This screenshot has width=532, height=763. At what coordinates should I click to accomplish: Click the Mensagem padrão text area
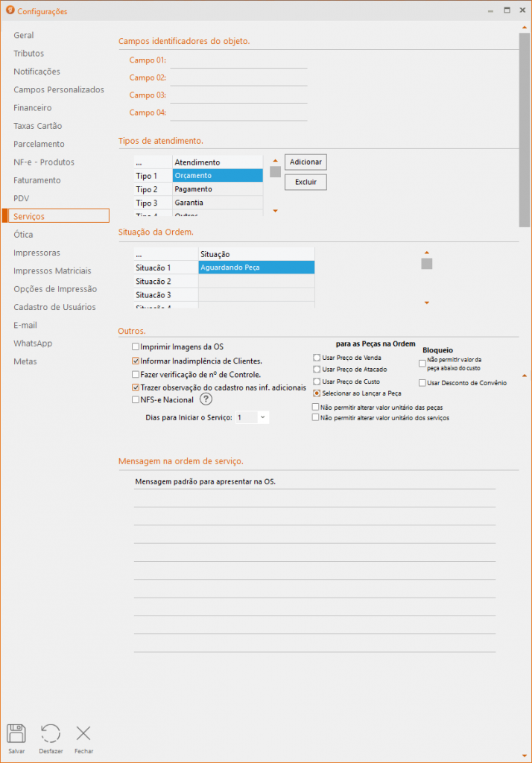click(x=315, y=565)
